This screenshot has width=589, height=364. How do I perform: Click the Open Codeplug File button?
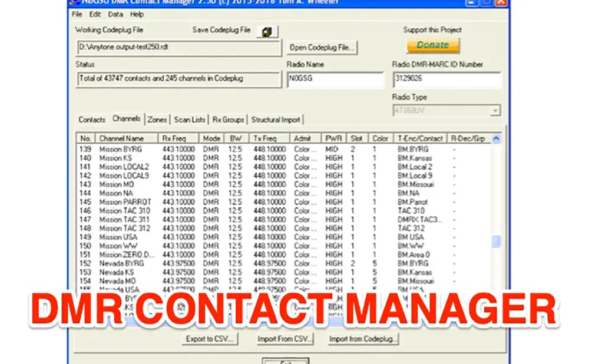[x=322, y=48]
